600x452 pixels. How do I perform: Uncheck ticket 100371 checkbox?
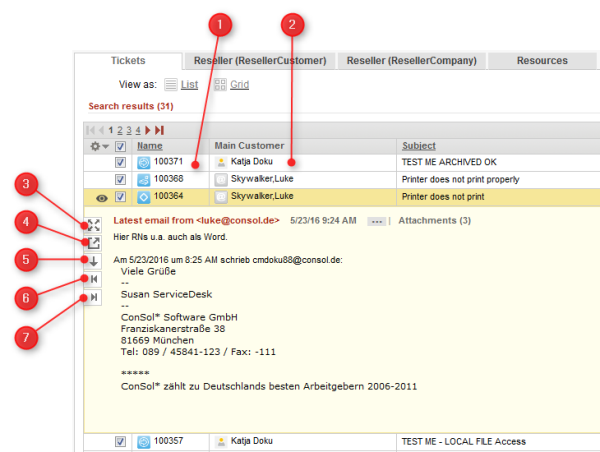coord(120,162)
